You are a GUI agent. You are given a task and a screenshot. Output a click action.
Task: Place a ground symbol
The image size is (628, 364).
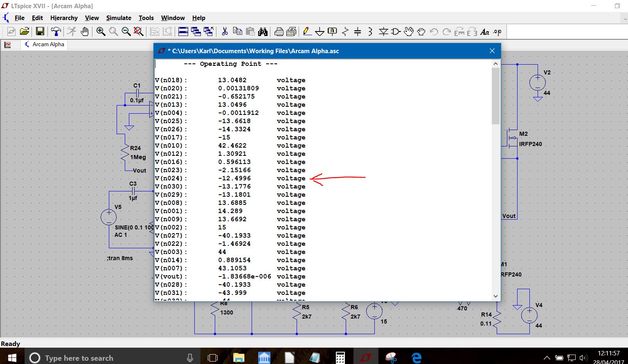320,31
